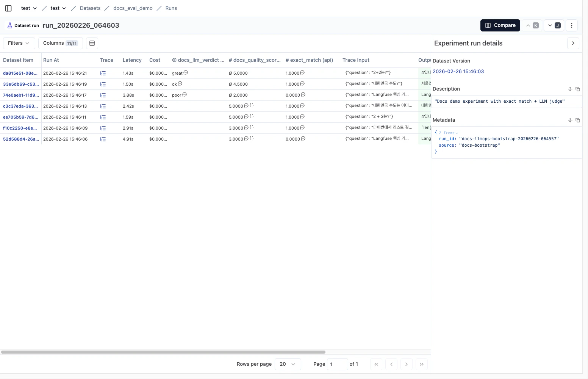Open comment bubble on 52d588d4 exact_match 0.0000
Screen dimensions: 588x379
click(303, 138)
